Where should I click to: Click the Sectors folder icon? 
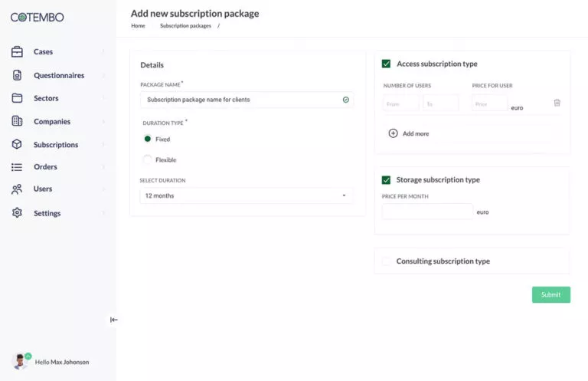coord(17,98)
